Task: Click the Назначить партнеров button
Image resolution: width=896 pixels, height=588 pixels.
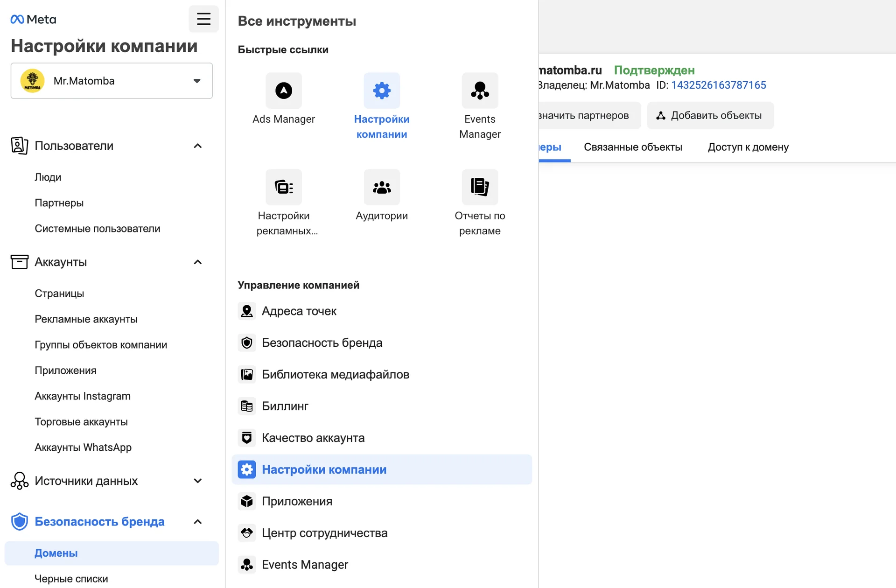Action: 590,115
